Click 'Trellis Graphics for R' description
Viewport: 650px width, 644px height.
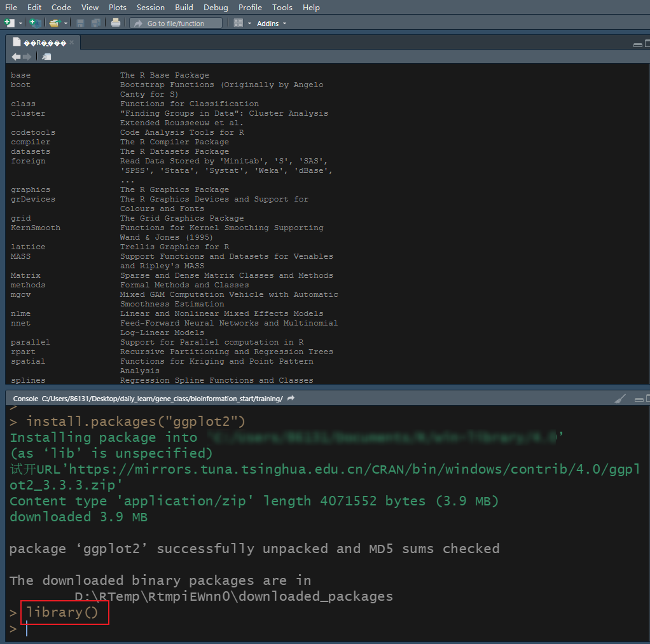tap(174, 247)
